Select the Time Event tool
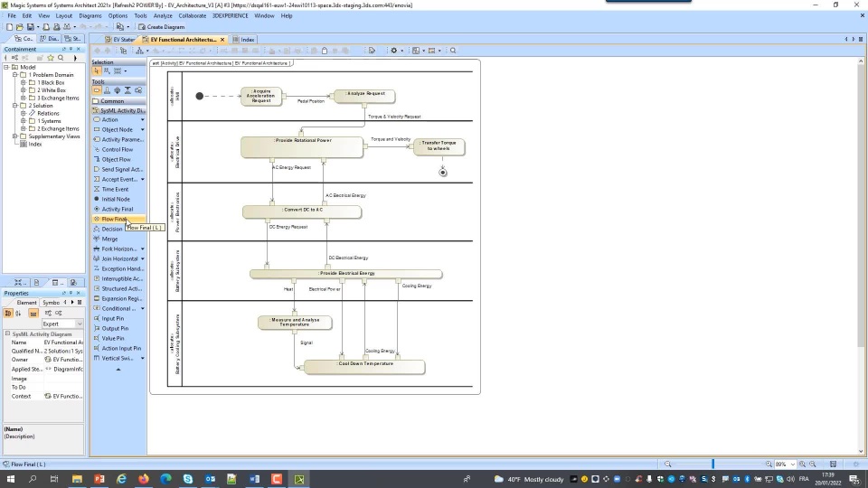868x488 pixels. (x=115, y=189)
